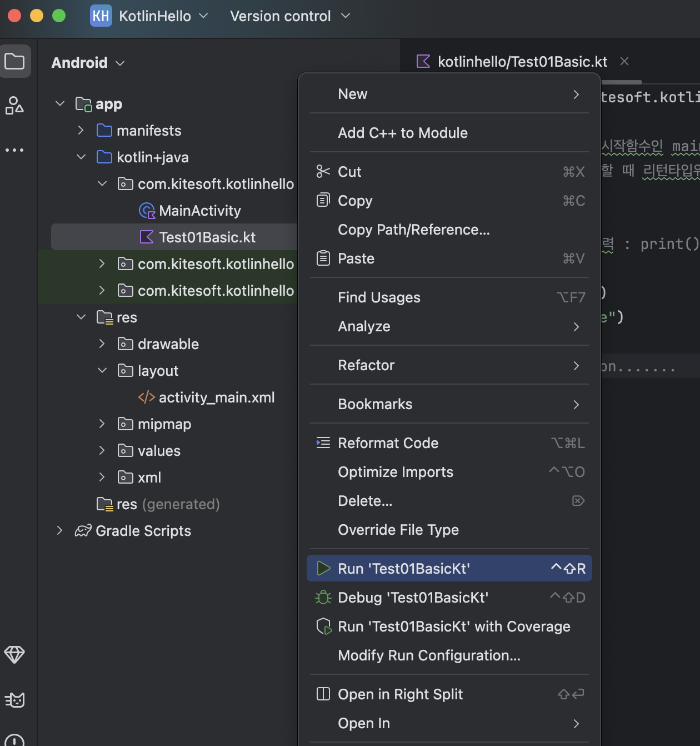The height and width of the screenshot is (746, 700).
Task: Choose Optimize Imports
Action: 449,472
